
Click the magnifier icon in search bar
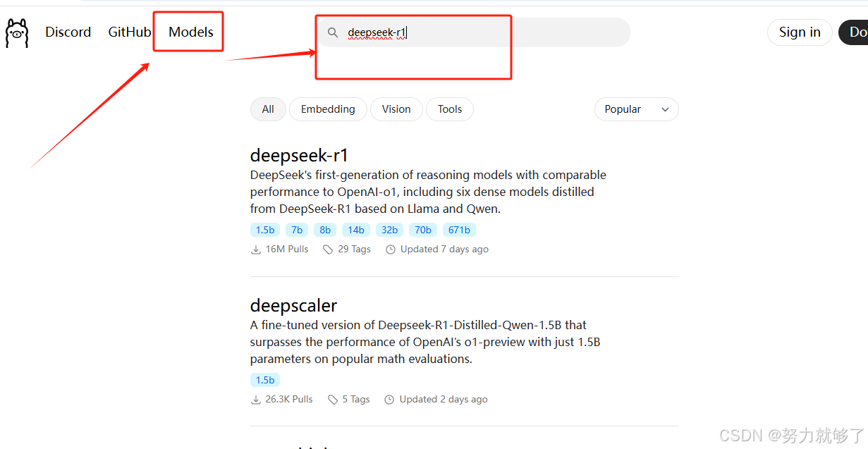click(x=333, y=32)
